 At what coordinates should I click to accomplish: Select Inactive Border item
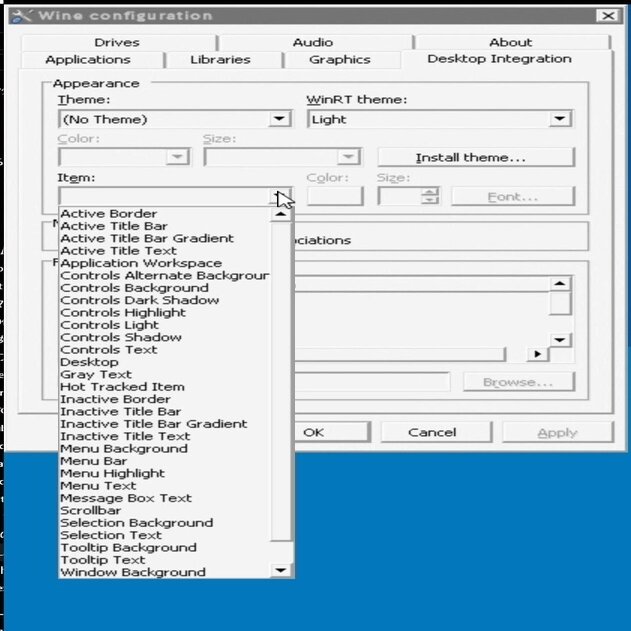(165, 399)
